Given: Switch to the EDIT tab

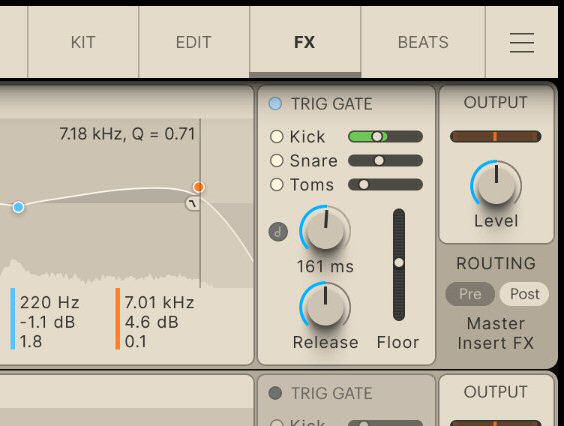Looking at the screenshot, I should pos(194,42).
